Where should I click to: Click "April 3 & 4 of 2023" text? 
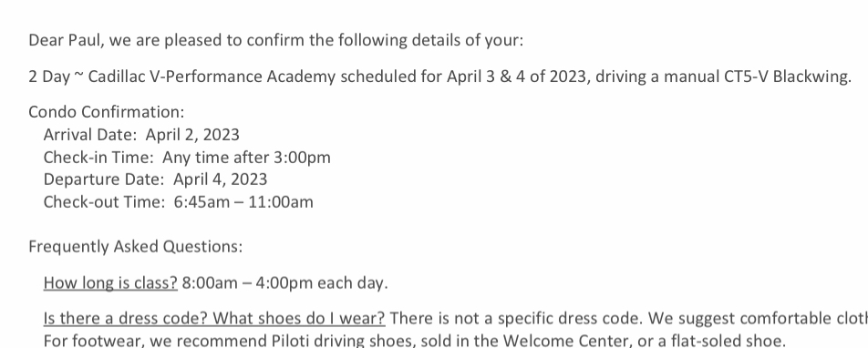[x=516, y=77]
